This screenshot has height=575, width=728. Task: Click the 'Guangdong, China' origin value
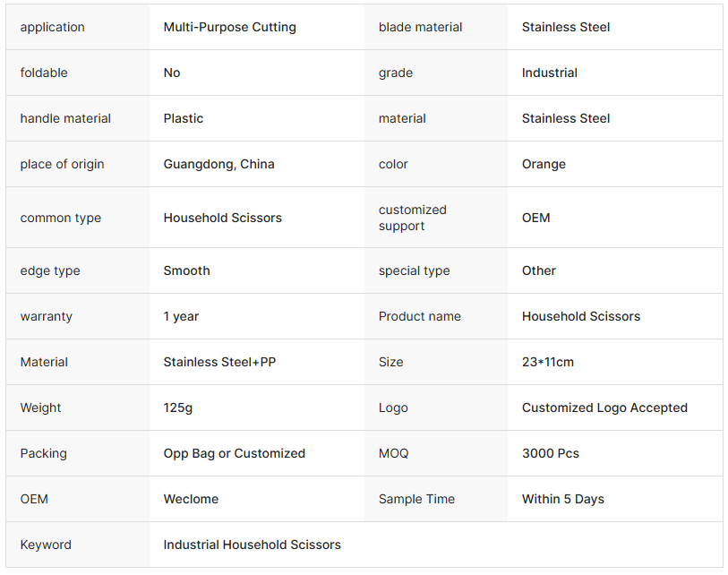[x=218, y=164]
